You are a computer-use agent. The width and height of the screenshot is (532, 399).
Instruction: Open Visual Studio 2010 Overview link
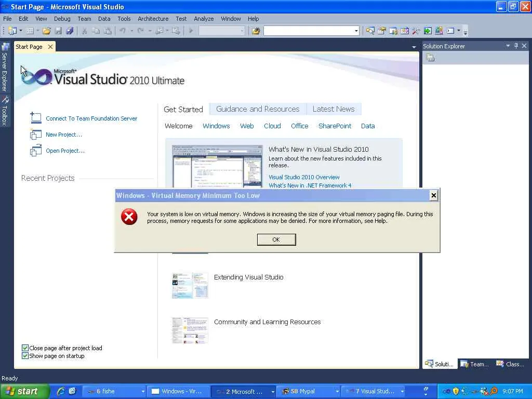coord(304,177)
